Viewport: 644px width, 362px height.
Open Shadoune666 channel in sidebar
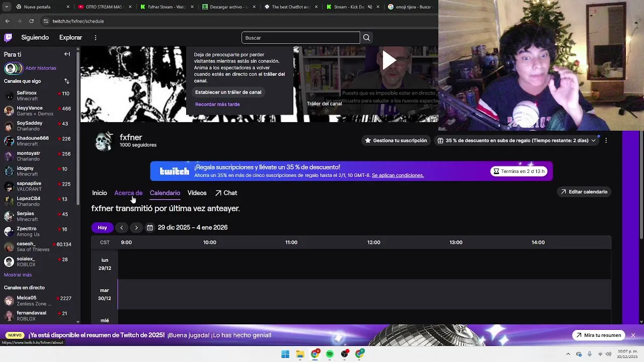37,141
